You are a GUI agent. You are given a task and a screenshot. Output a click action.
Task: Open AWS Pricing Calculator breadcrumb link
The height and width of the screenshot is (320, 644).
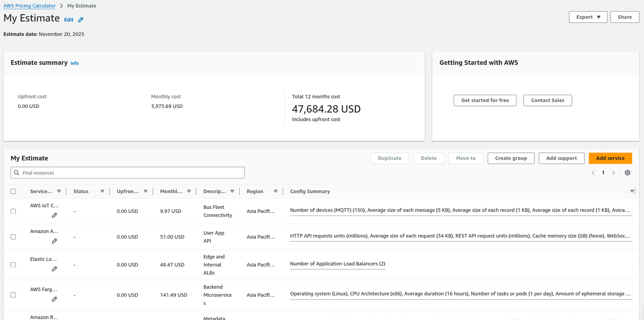click(29, 6)
